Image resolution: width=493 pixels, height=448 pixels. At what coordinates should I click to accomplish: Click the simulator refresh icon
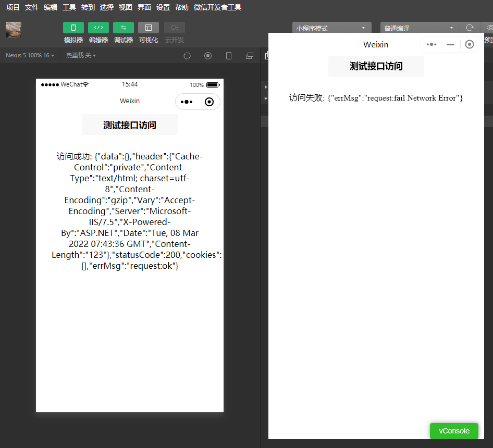click(187, 56)
